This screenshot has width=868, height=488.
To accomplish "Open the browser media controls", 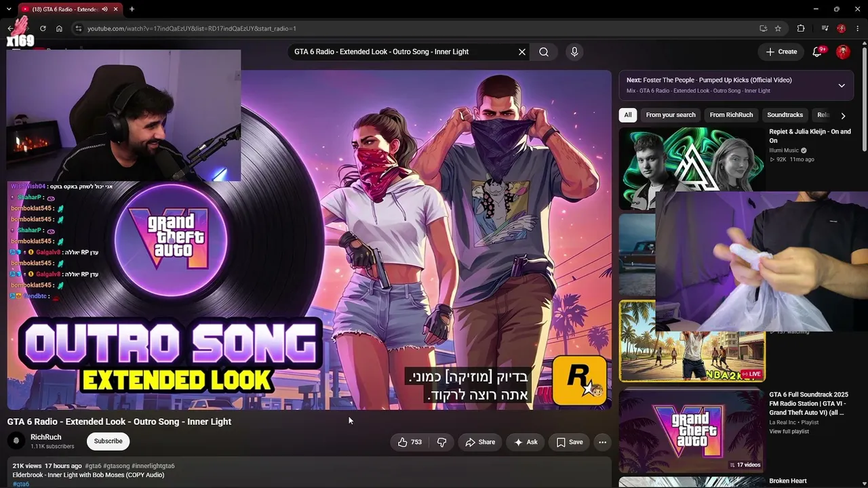I will click(825, 28).
